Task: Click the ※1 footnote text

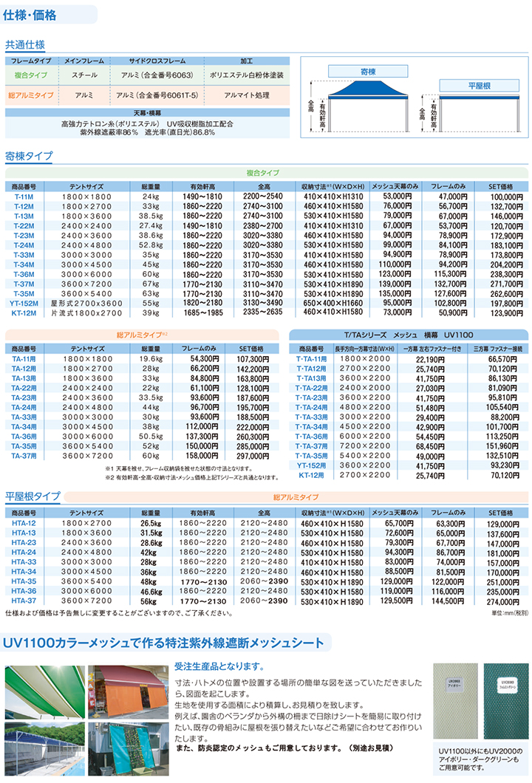Action: click(179, 469)
